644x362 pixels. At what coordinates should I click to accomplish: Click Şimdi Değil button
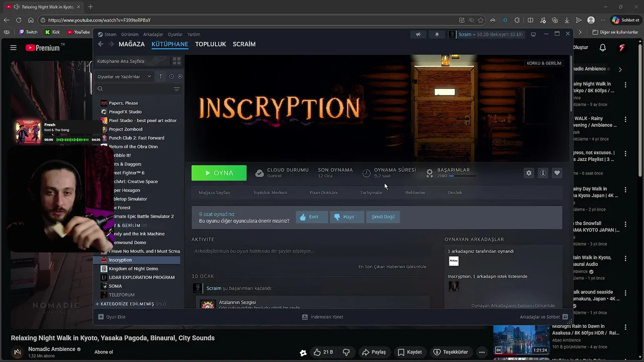tap(383, 217)
